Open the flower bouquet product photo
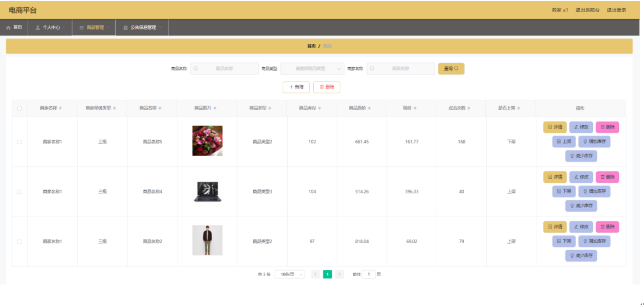 (207, 141)
